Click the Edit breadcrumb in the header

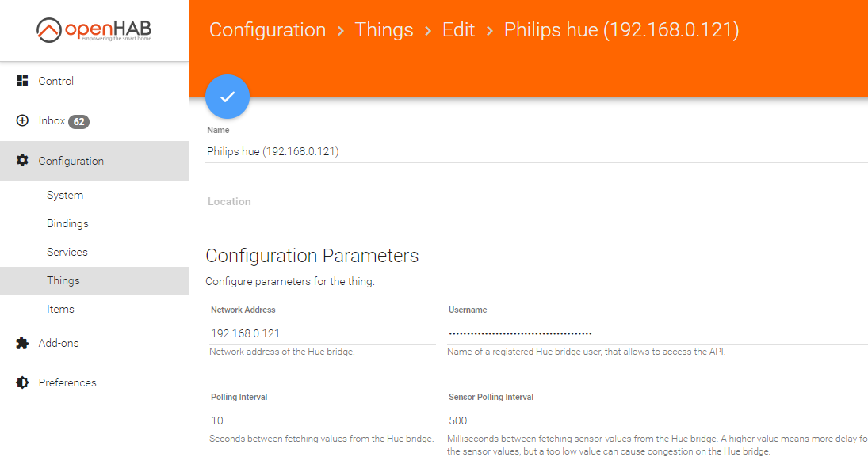(x=458, y=30)
